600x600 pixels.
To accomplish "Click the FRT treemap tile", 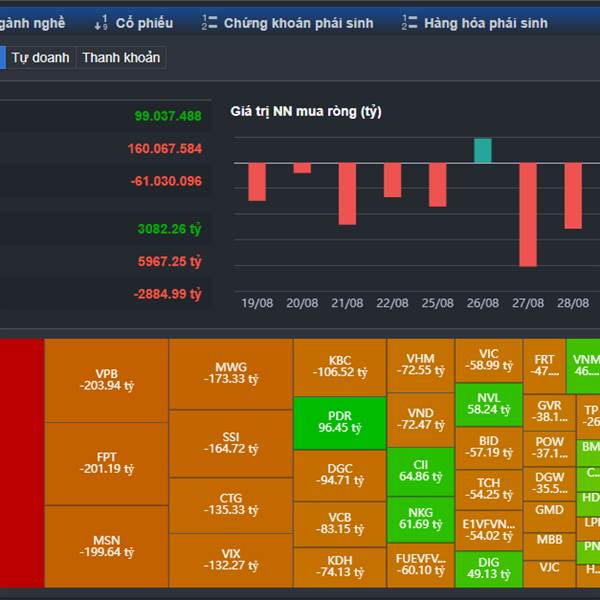I will (544, 366).
